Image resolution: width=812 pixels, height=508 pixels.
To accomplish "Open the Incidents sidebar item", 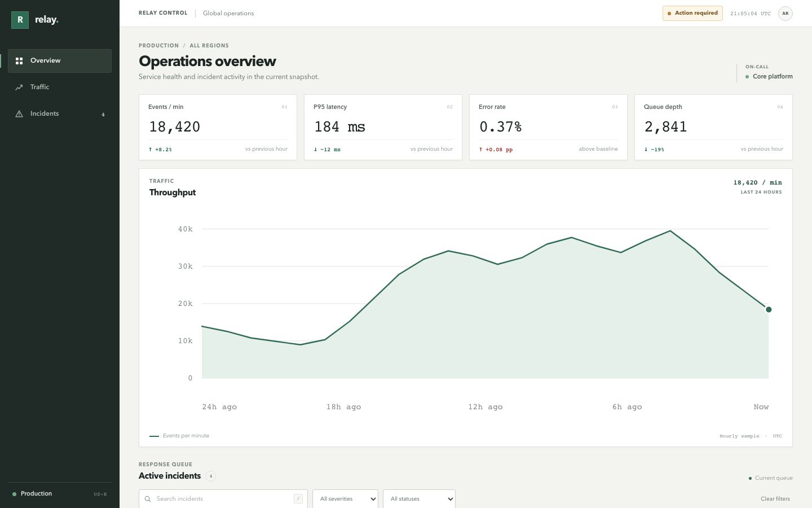I will tap(60, 114).
